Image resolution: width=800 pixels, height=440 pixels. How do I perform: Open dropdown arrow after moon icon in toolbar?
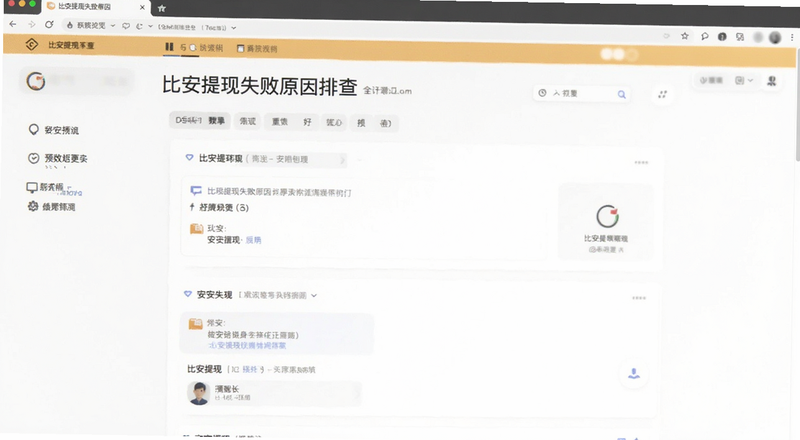pos(150,26)
